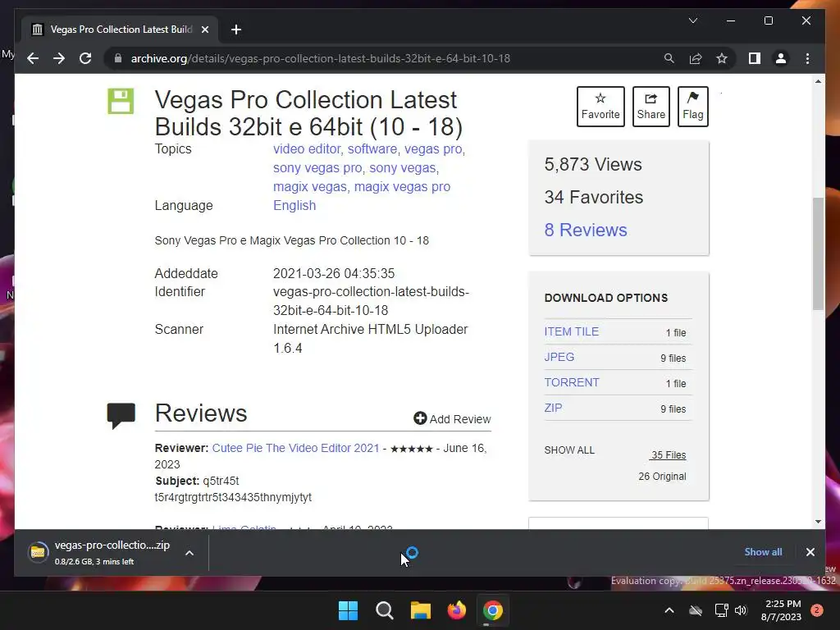Open a new tab with plus button
This screenshot has width=840, height=630.
point(236,30)
